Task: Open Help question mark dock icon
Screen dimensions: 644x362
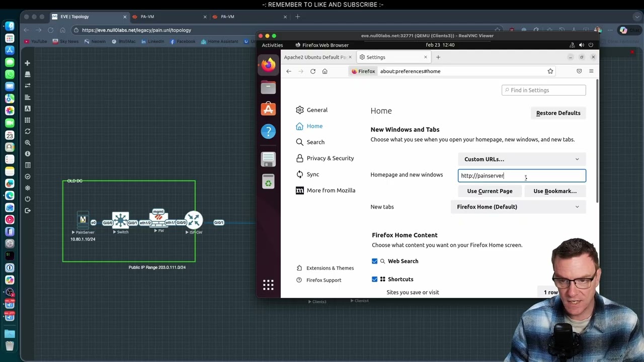Action: click(268, 131)
